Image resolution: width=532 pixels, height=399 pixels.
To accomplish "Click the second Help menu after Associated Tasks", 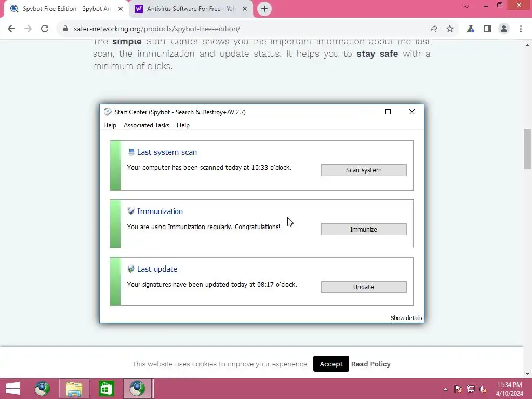I will coord(183,125).
